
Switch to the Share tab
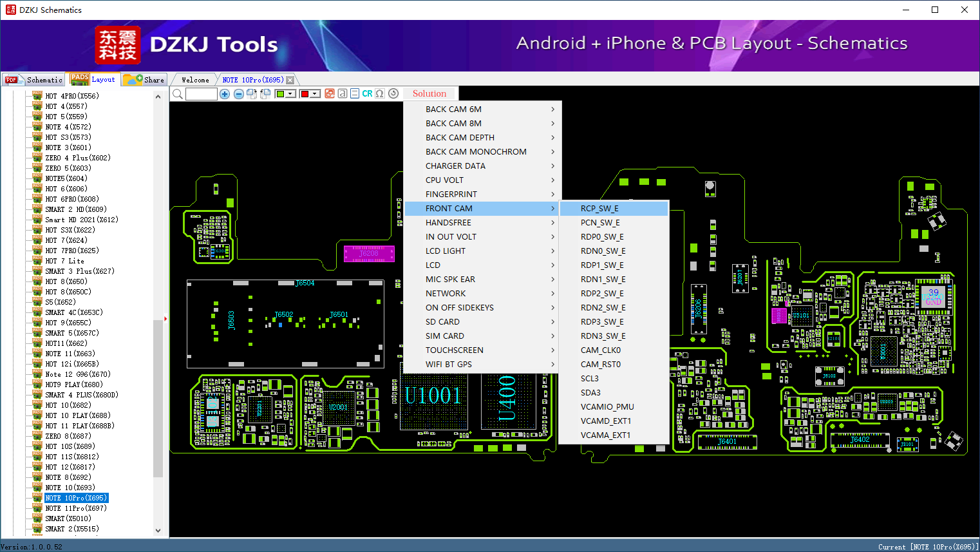tap(144, 80)
